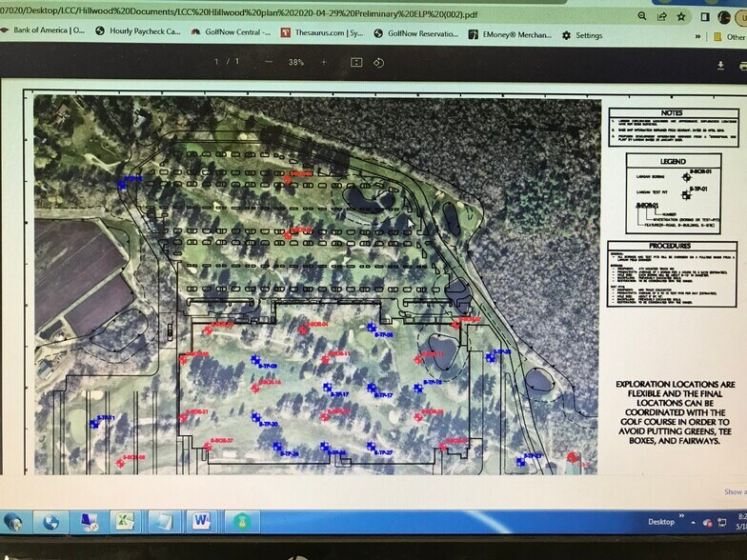
Task: Open the Settings bookmark
Action: pos(582,35)
